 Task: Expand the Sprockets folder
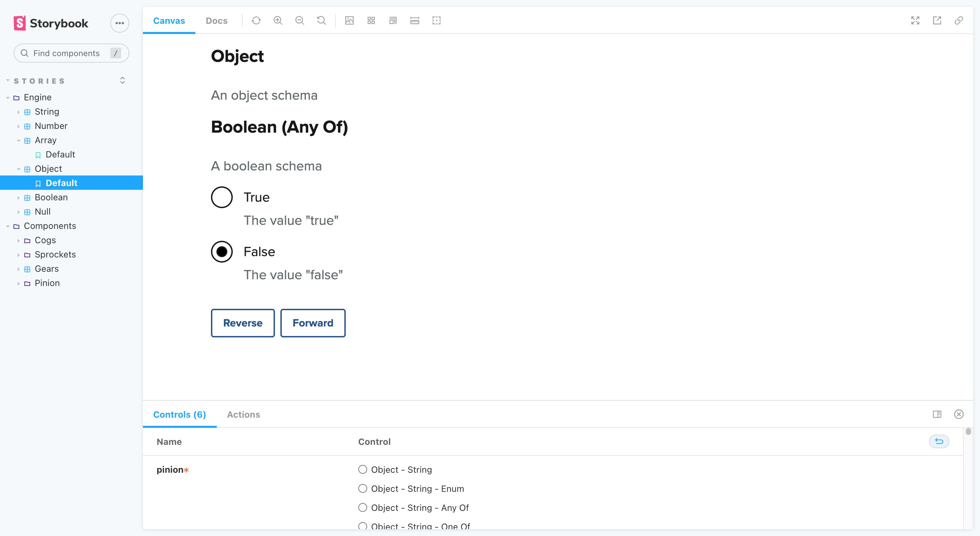(x=19, y=255)
